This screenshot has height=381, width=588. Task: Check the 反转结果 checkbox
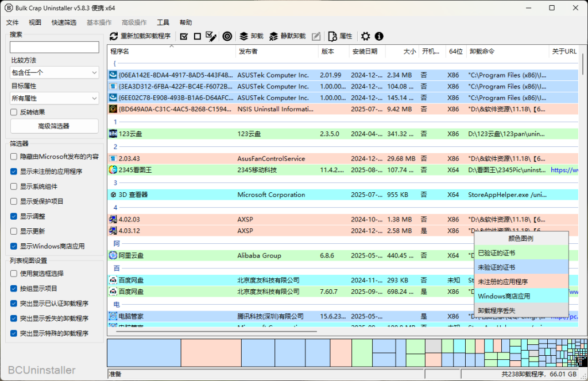pos(14,112)
